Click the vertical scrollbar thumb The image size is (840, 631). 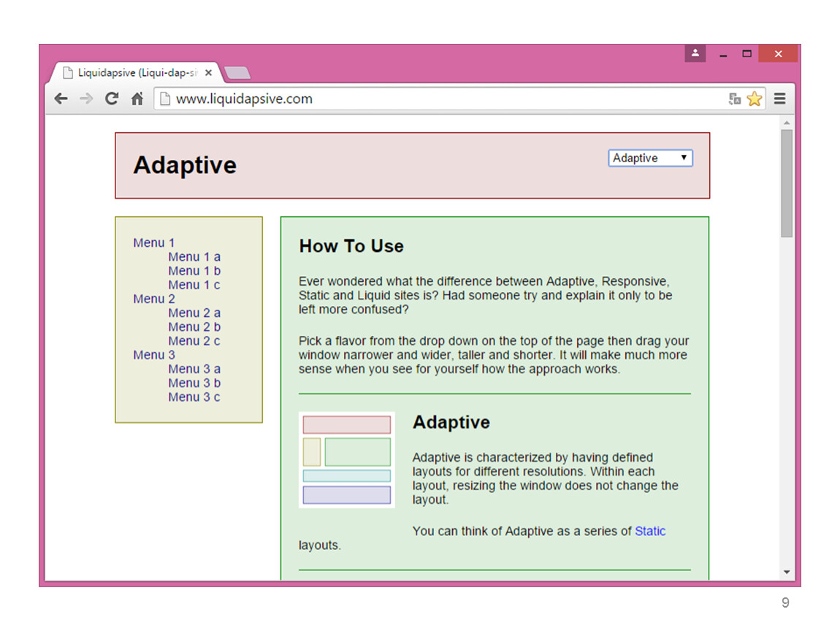[787, 183]
